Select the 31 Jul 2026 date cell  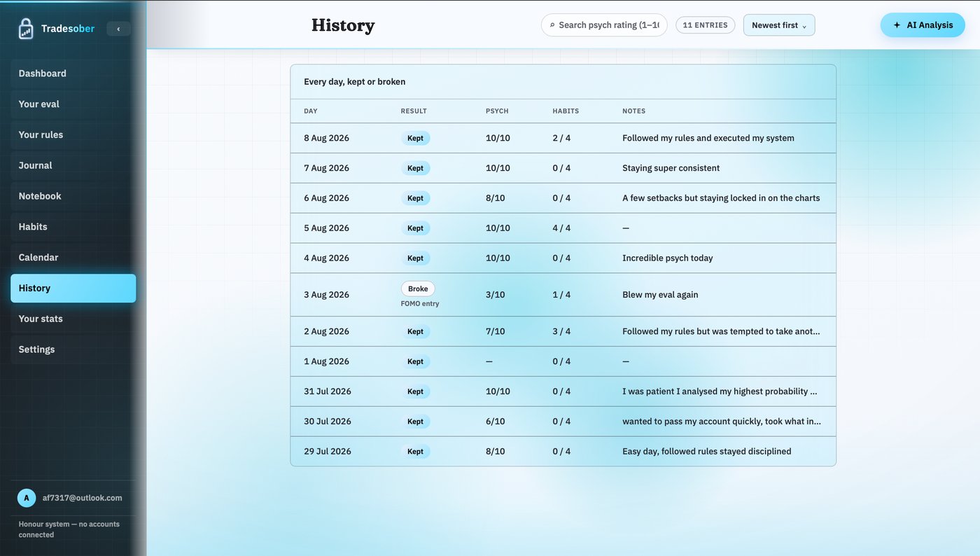click(x=328, y=391)
